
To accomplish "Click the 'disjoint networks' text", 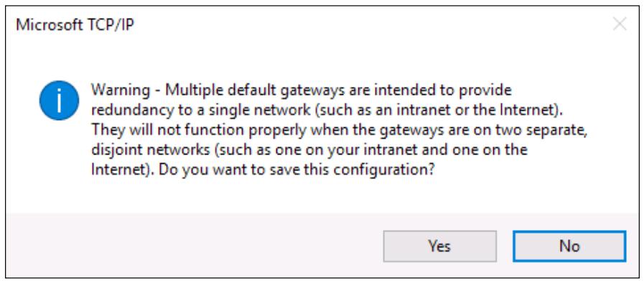I will pyautogui.click(x=150, y=149).
